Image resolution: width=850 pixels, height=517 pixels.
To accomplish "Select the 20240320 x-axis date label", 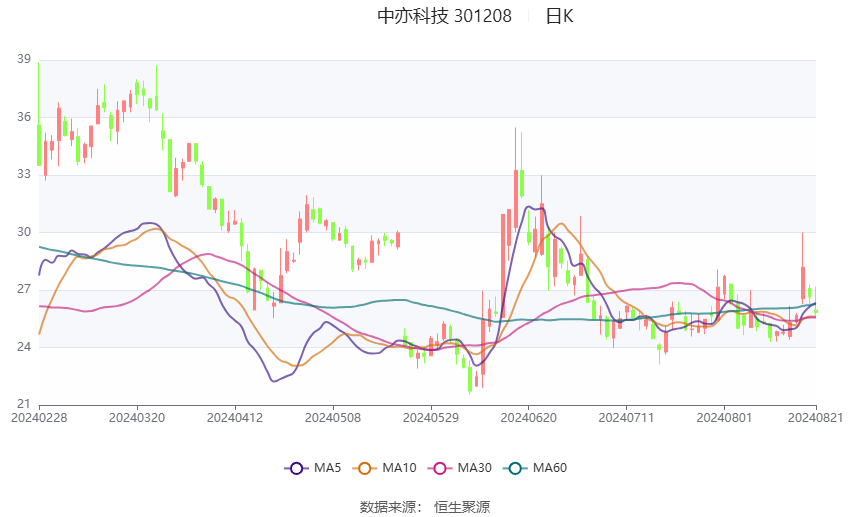I will pyautogui.click(x=137, y=418).
